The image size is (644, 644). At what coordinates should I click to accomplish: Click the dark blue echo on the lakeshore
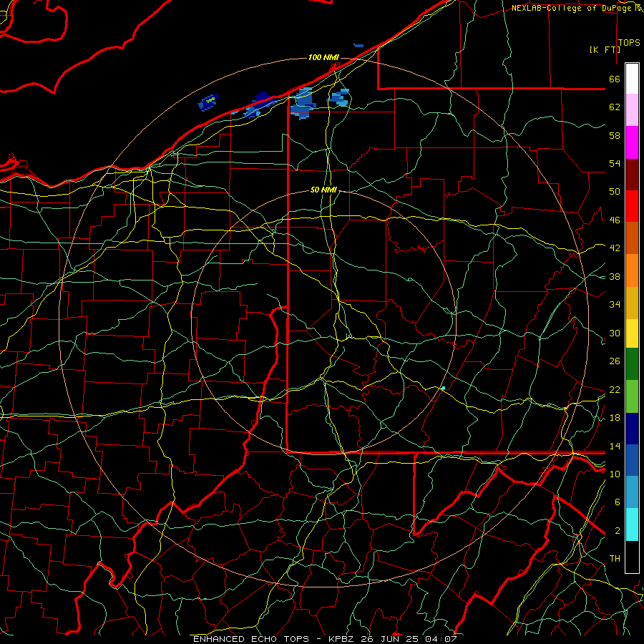[x=259, y=106]
